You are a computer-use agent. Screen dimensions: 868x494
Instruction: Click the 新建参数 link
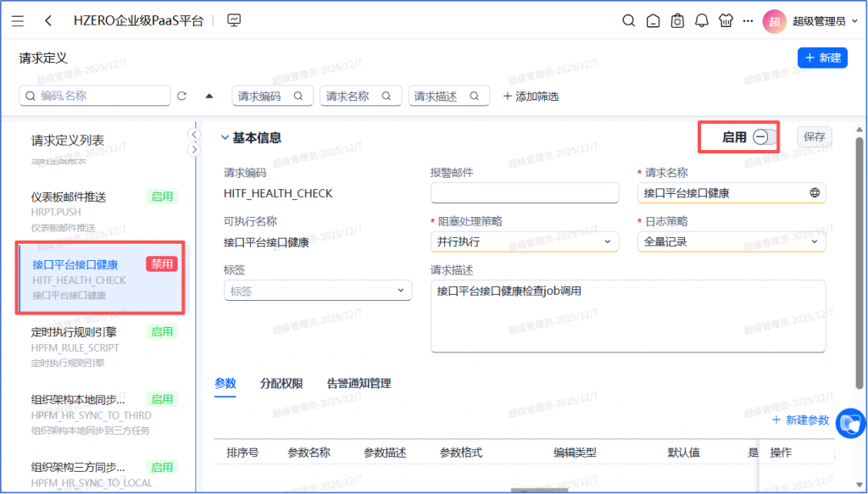[800, 420]
